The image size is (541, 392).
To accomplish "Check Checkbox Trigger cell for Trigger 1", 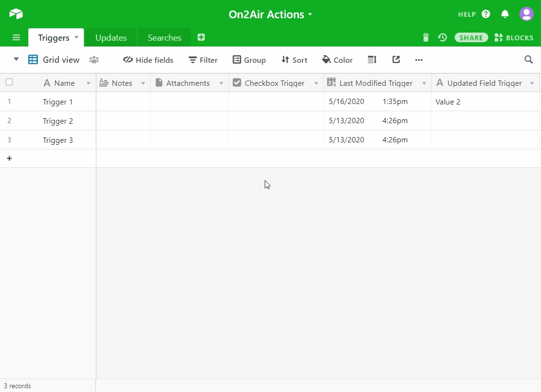I will (276, 102).
